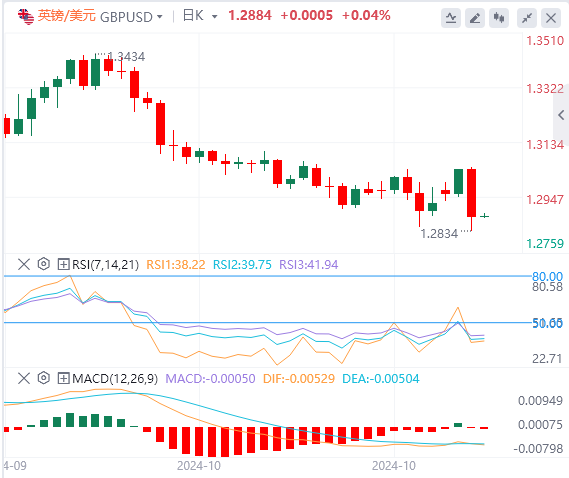Viewport: 569px width, 478px height.
Task: Open RSI indicator settings gear
Action: click(x=44, y=264)
